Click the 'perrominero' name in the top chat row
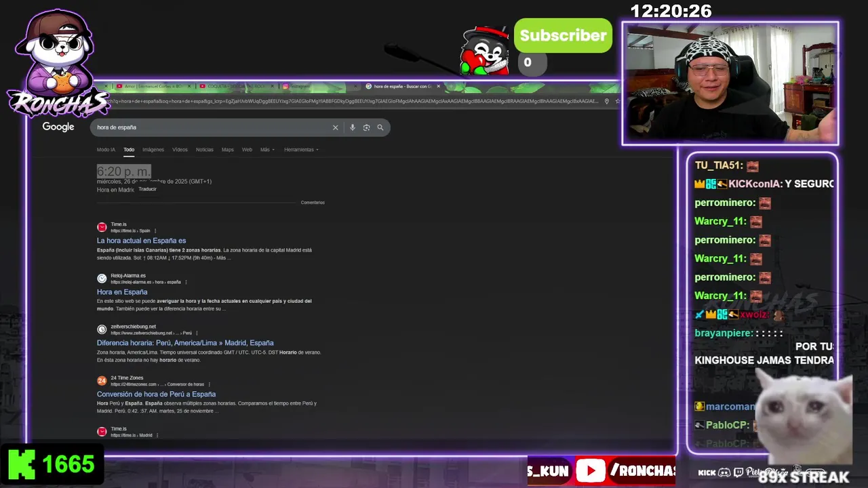 [x=725, y=203]
